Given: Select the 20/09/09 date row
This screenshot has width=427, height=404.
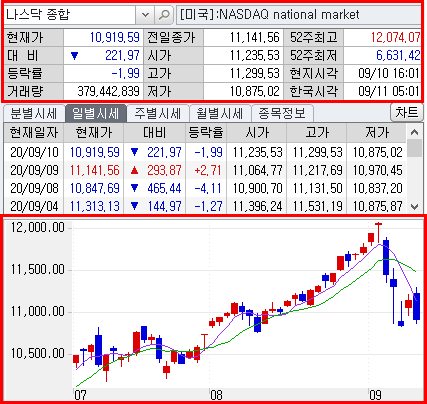Looking at the screenshot, I should click(205, 170).
